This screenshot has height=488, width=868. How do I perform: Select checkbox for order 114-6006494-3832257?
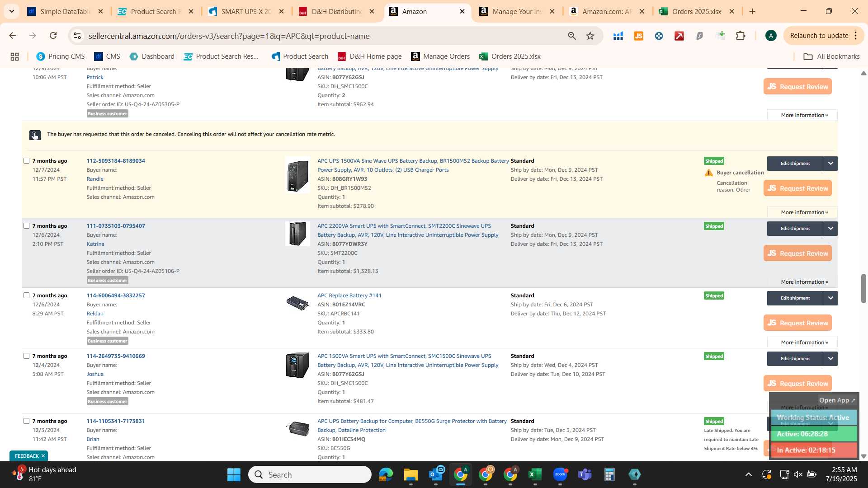coord(26,296)
